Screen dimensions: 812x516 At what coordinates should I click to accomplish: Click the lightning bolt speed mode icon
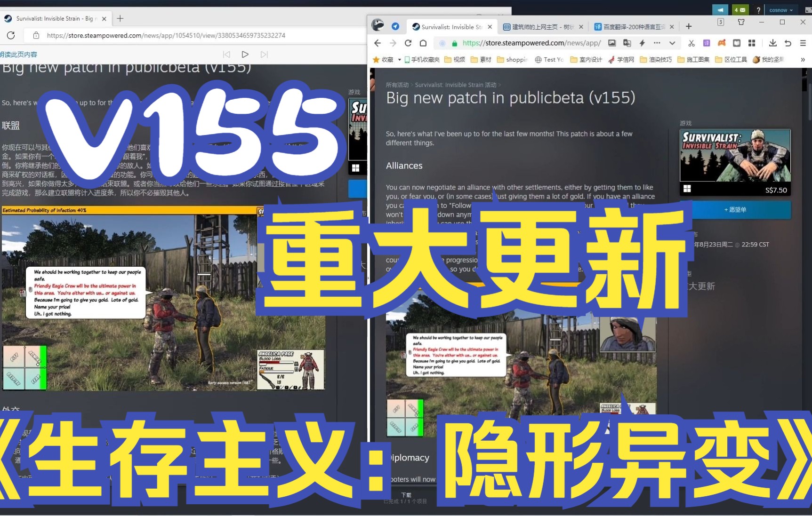pyautogui.click(x=642, y=43)
